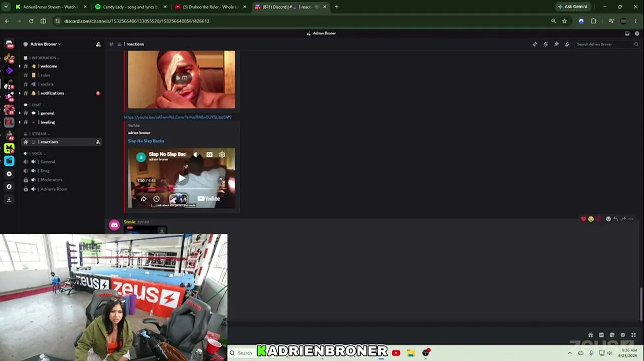The height and width of the screenshot is (361, 644).
Task: Open Chrome extensions puzzle icon
Action: click(x=594, y=21)
